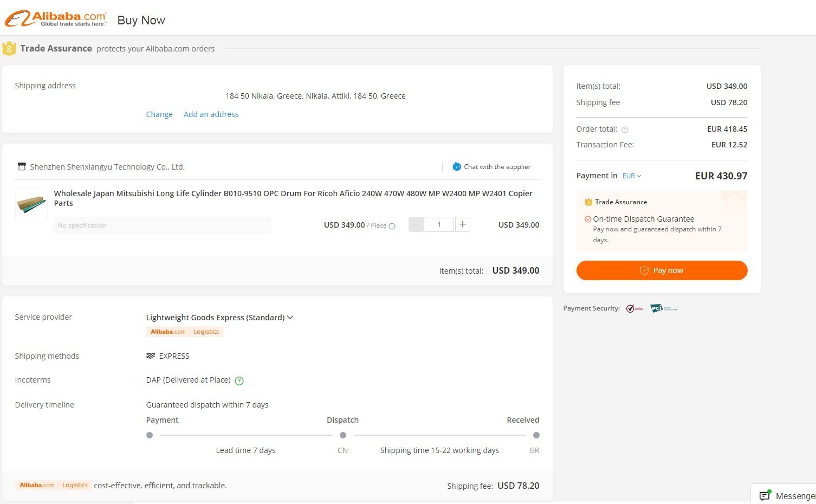This screenshot has height=504, width=816.
Task: Click the No specification field
Action: tap(162, 225)
